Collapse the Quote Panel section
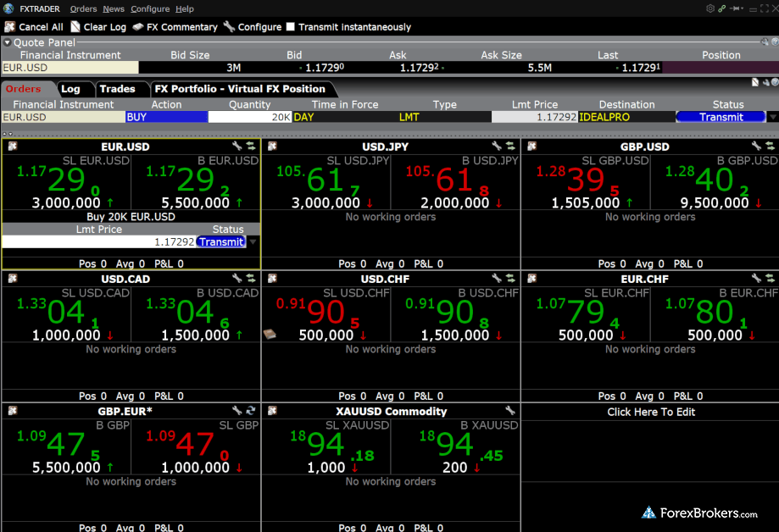This screenshot has width=779, height=532. pyautogui.click(x=7, y=42)
